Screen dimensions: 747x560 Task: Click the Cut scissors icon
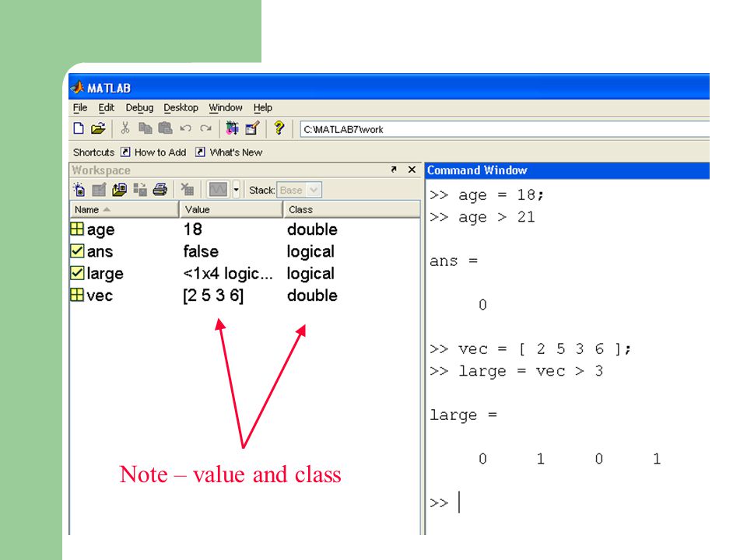(x=124, y=128)
